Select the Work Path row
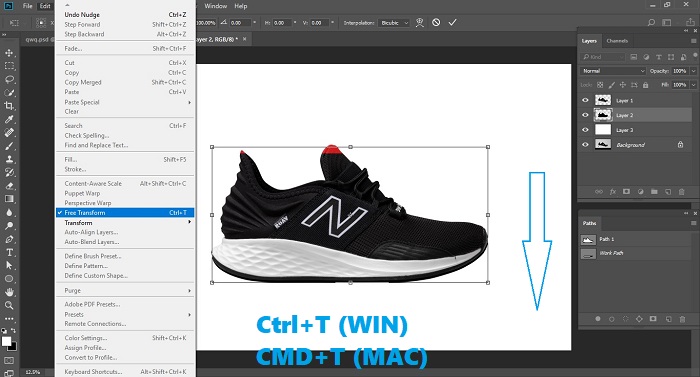The image size is (700, 377). coord(636,253)
